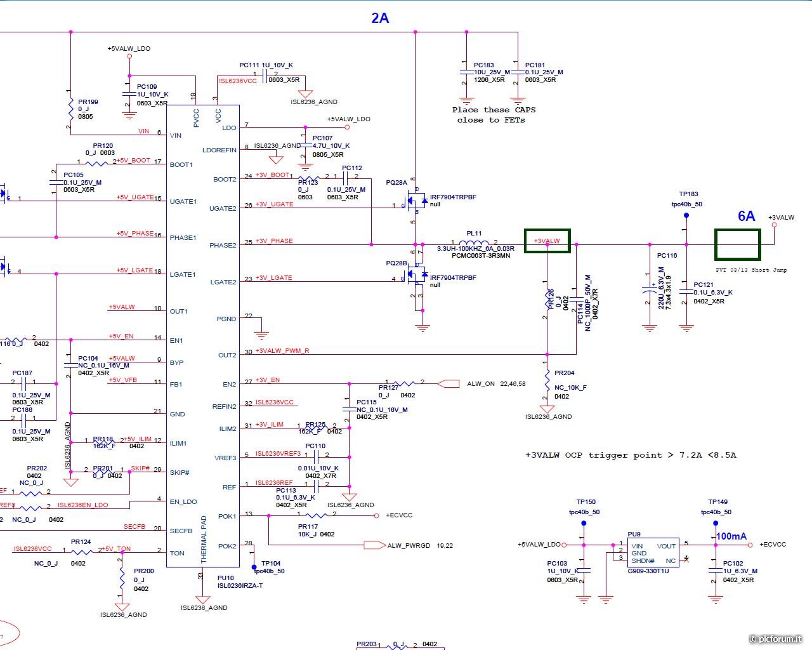812x650 pixels.
Task: Click the PC109 capacitor label
Action: click(x=147, y=87)
